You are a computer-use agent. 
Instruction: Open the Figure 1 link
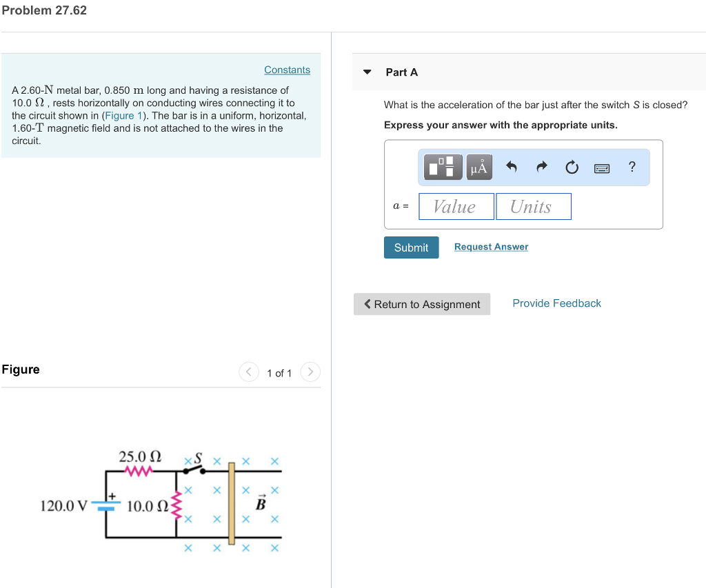123,115
